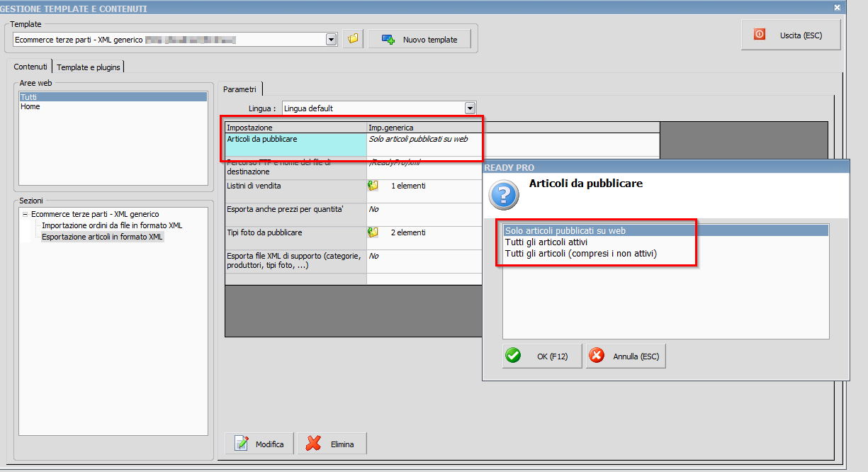The height and width of the screenshot is (472, 868).
Task: Select Ecommerce terze parti - XML generico tree root
Action: (x=95, y=214)
